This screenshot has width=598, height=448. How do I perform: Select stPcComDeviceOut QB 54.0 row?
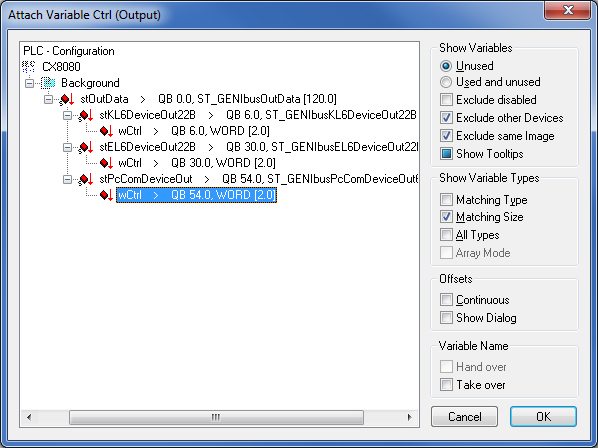(258, 179)
